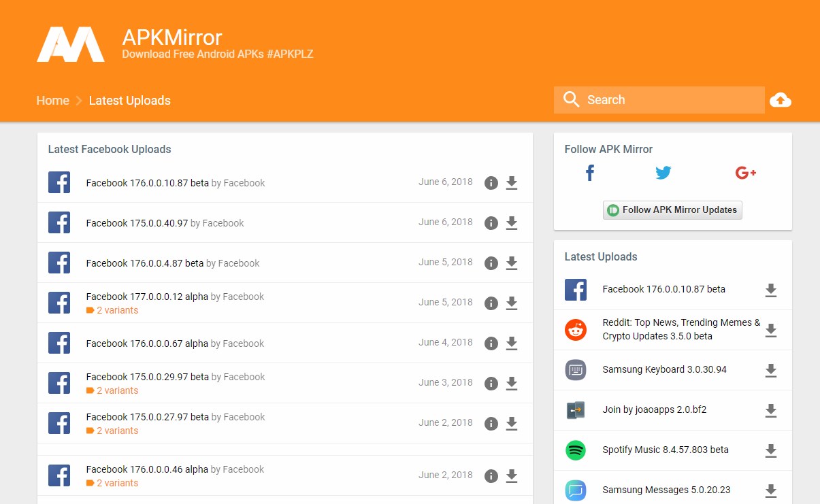Viewport: 820px width, 504px height.
Task: Download Samsung Keyboard 3.0.30.94
Action: tap(771, 371)
